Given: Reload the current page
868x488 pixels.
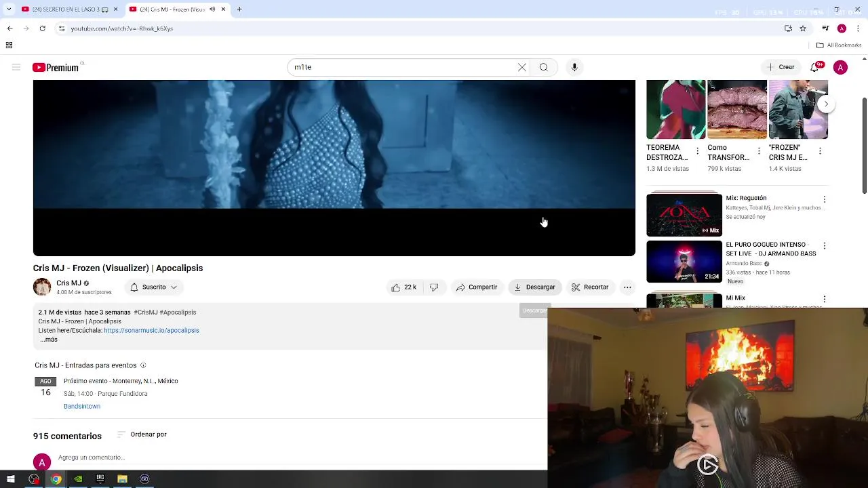Looking at the screenshot, I should (x=42, y=28).
